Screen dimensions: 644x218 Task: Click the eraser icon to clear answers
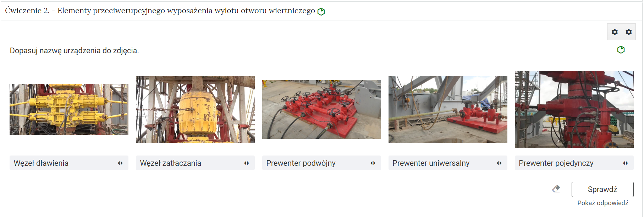556,189
